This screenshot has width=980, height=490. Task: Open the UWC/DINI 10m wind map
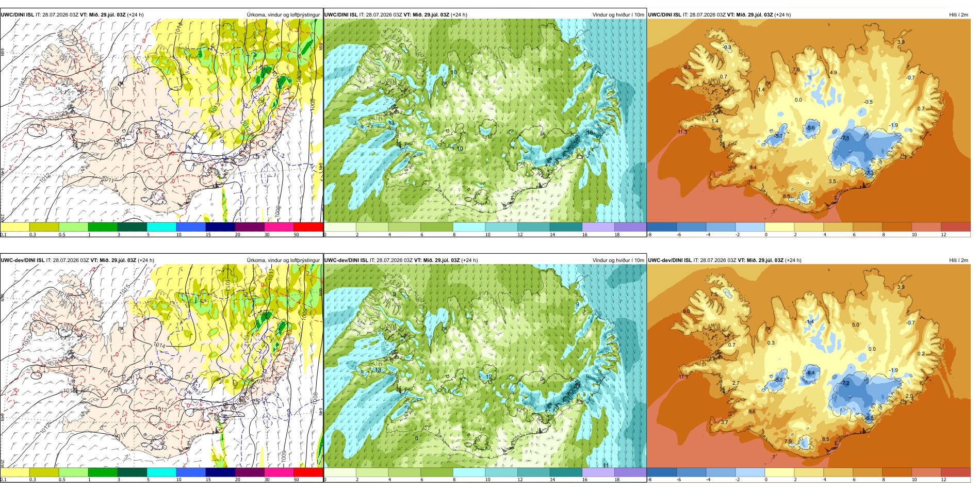tap(485, 120)
